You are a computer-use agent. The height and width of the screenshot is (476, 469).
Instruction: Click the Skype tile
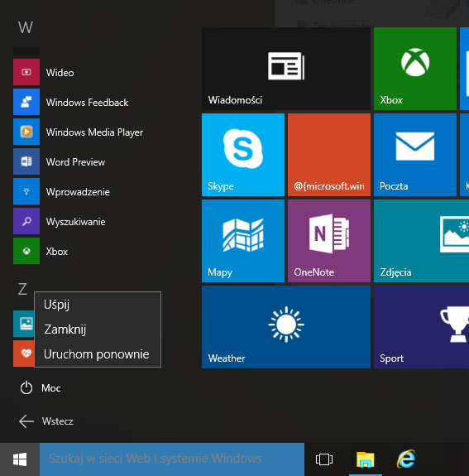pos(243,155)
